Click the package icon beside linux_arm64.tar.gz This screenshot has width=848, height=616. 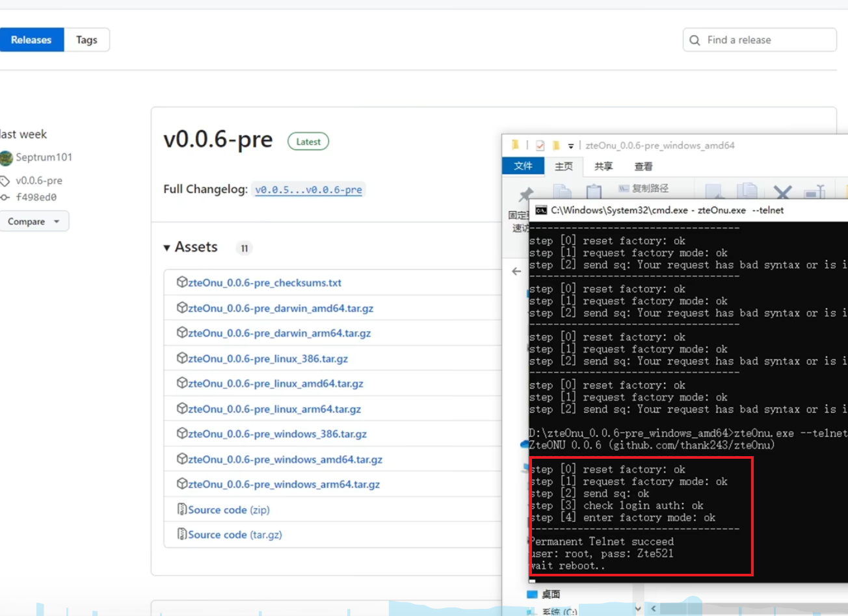pos(182,408)
